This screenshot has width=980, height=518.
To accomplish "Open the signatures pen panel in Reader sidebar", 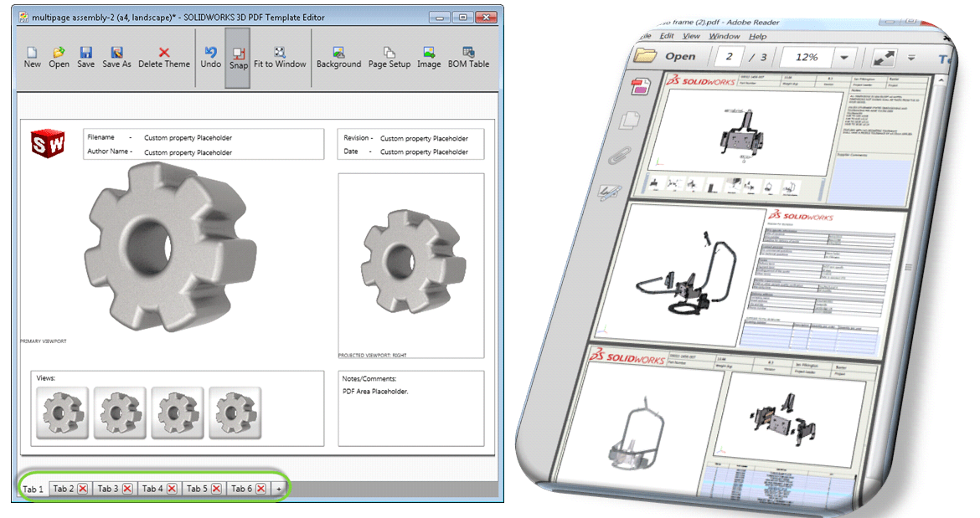I will [609, 192].
